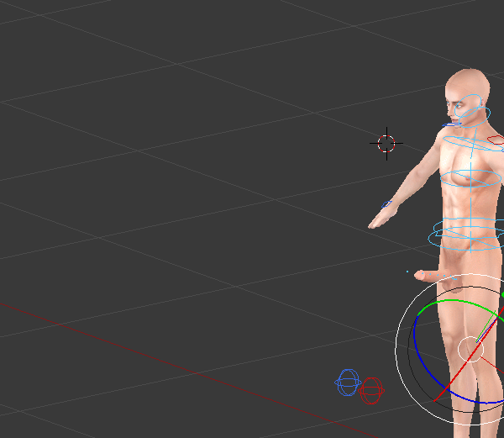Screen dimensions: 504x438
Task: Select the chest ring control
Action: click(470, 178)
